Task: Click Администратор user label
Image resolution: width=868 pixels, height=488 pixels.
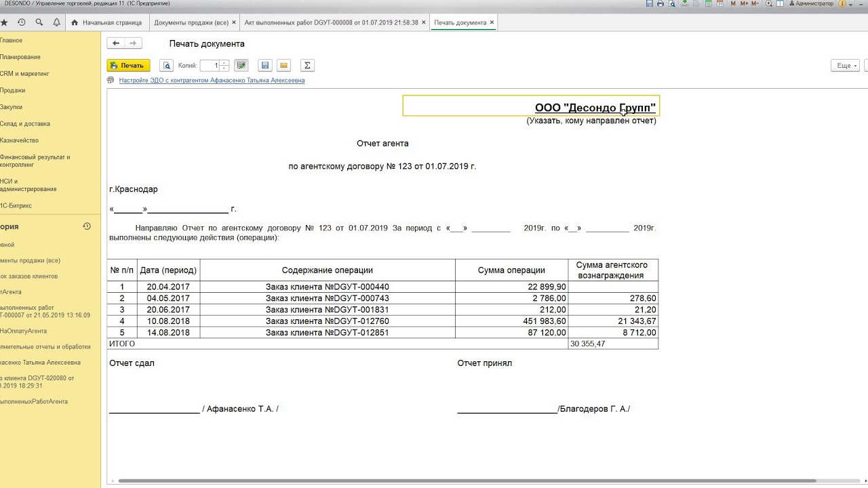Action: tap(811, 3)
